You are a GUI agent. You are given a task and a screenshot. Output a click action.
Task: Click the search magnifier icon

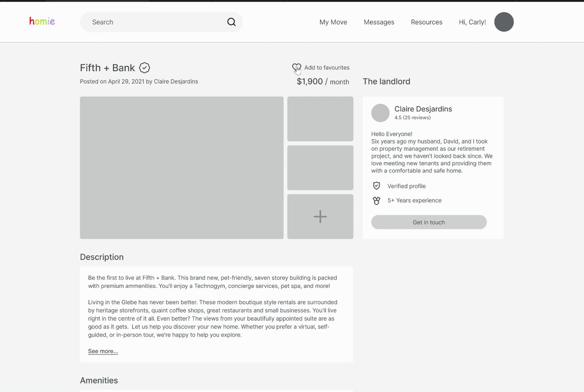tap(231, 22)
